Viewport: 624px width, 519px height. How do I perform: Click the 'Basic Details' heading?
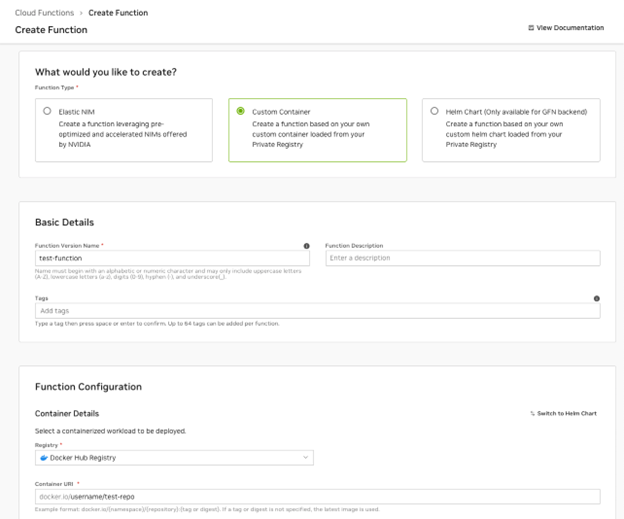point(64,222)
